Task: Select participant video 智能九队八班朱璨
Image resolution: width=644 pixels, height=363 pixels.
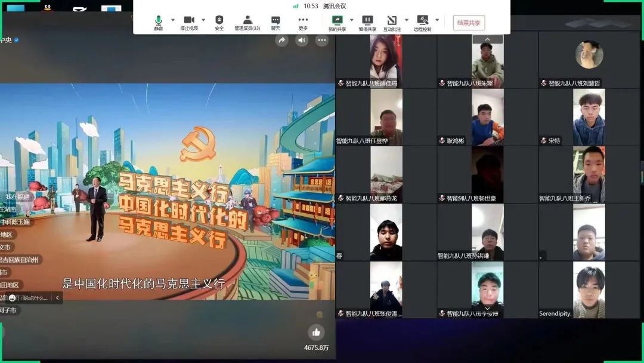Action: (488, 61)
